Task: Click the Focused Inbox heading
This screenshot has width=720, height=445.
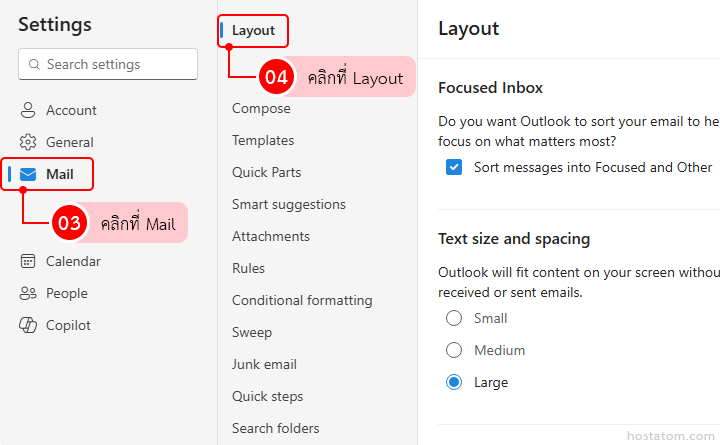Action: [x=490, y=88]
